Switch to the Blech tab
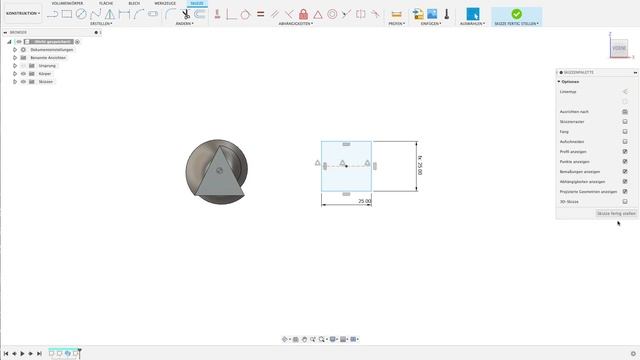Viewport: 640px width, 360px height. 134,3
